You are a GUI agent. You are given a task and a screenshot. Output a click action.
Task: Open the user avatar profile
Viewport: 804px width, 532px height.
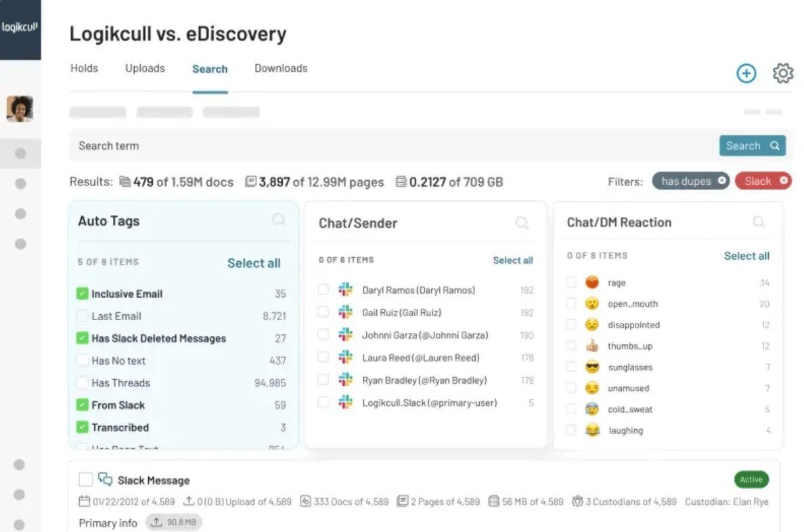click(x=20, y=108)
